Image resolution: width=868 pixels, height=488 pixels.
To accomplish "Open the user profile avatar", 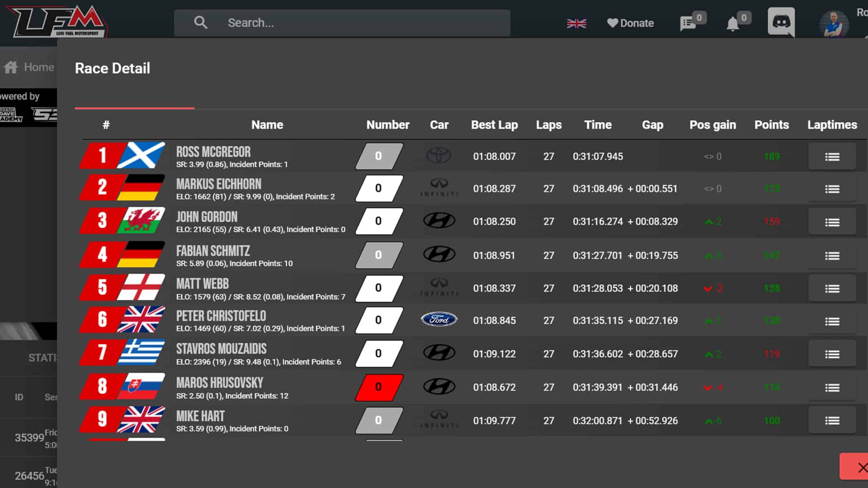I will click(x=834, y=23).
